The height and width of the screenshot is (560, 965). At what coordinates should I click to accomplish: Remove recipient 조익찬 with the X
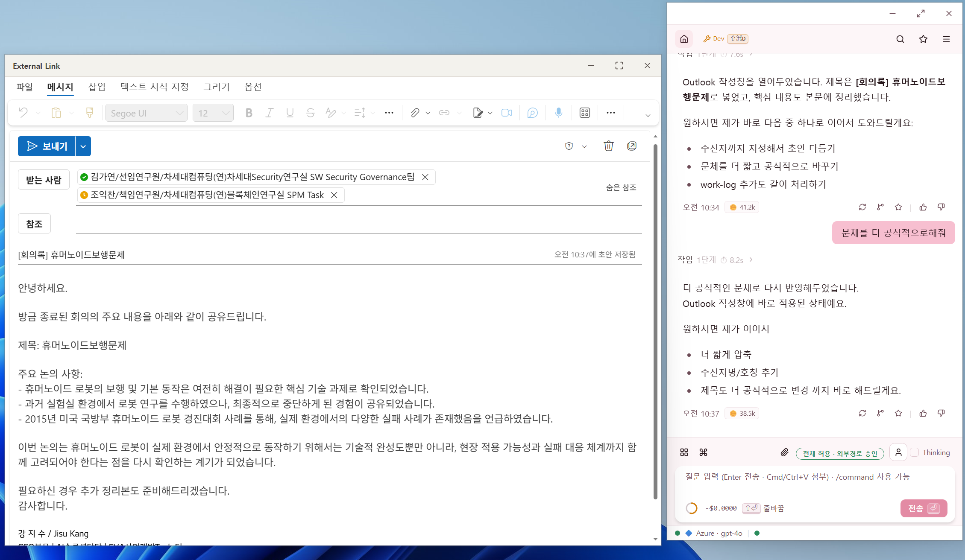pyautogui.click(x=334, y=195)
